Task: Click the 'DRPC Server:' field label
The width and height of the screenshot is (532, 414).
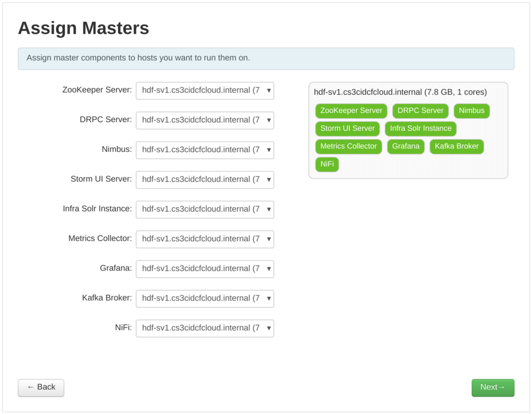Action: 106,120
